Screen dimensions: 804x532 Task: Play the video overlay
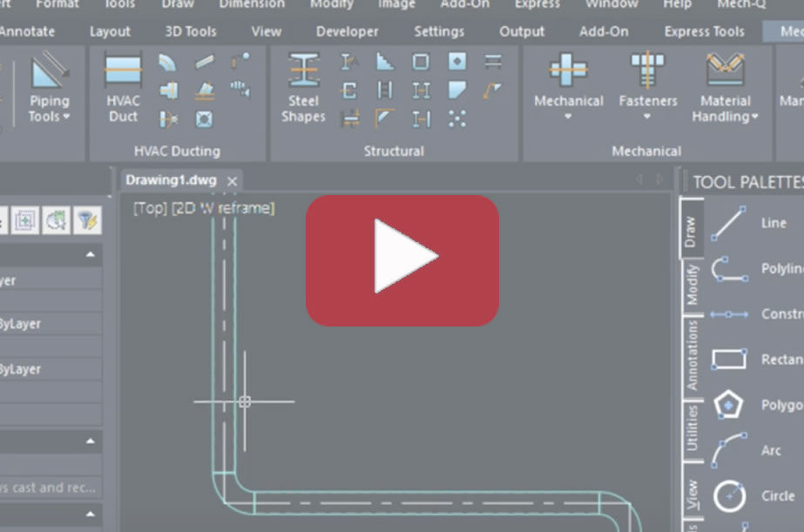point(402,259)
